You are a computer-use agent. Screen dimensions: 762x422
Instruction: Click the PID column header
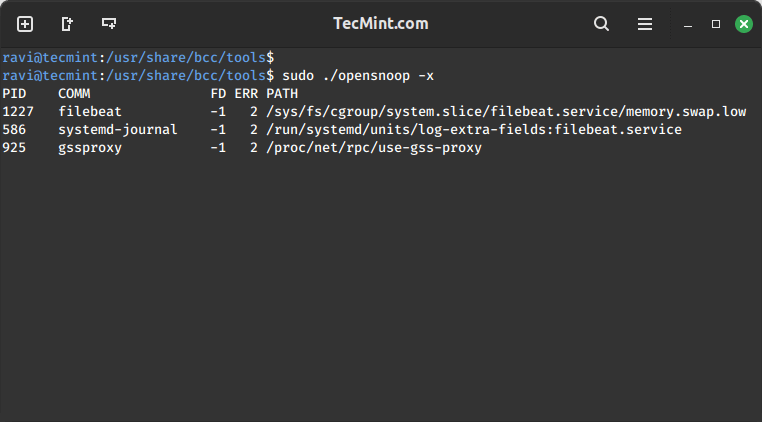click(14, 93)
